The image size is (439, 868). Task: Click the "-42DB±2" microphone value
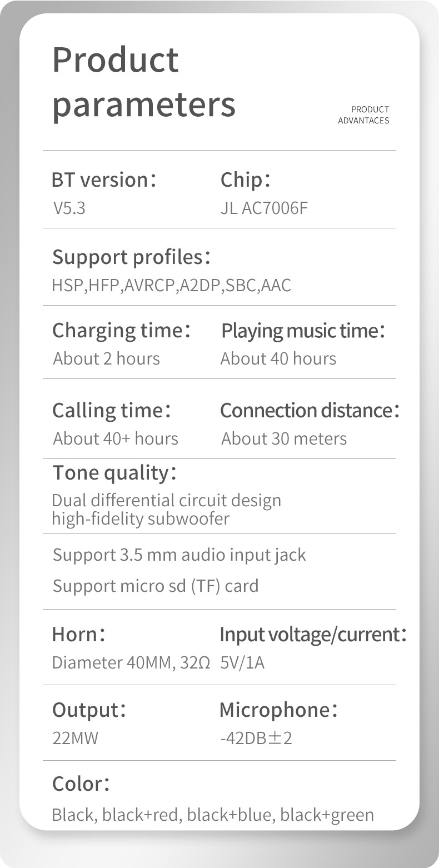click(256, 738)
